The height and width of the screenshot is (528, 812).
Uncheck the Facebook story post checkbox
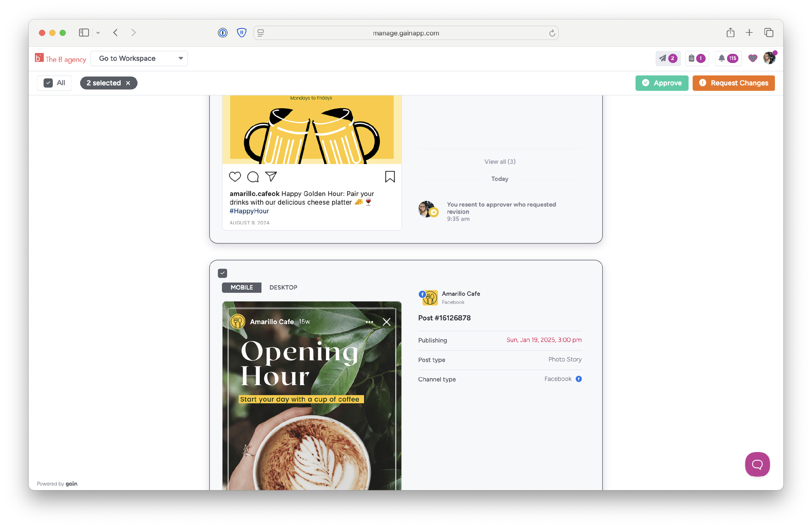(x=222, y=273)
